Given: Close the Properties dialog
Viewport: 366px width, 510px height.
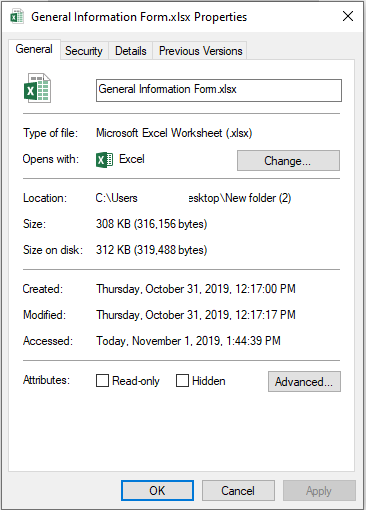Looking at the screenshot, I should (x=348, y=16).
